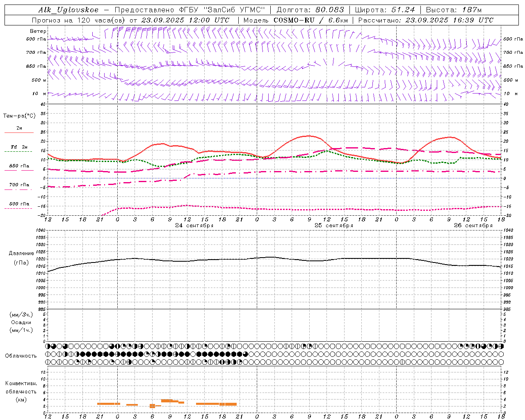Click the 500 гПа legend label under Тем-ра
Screen dimensions: 525x420
pos(19,204)
